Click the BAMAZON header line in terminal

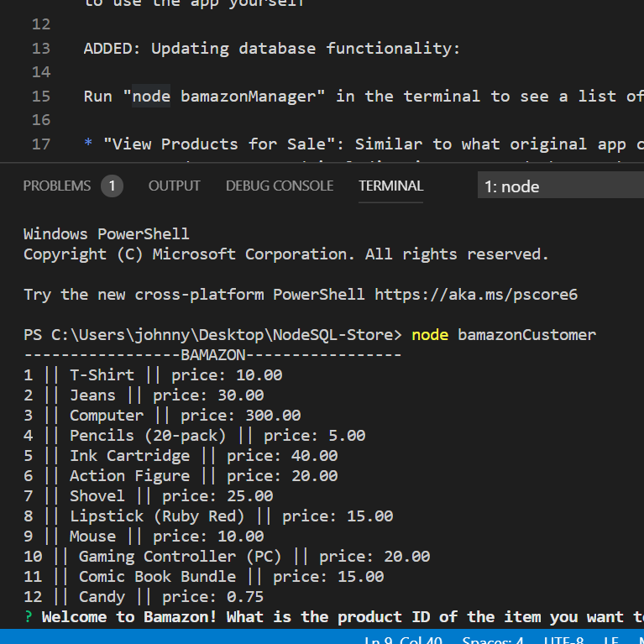[x=212, y=355]
